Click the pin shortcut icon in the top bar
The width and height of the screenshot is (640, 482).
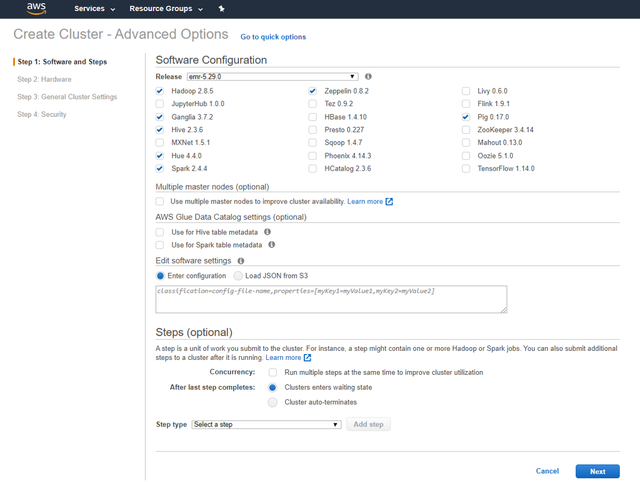222,9
